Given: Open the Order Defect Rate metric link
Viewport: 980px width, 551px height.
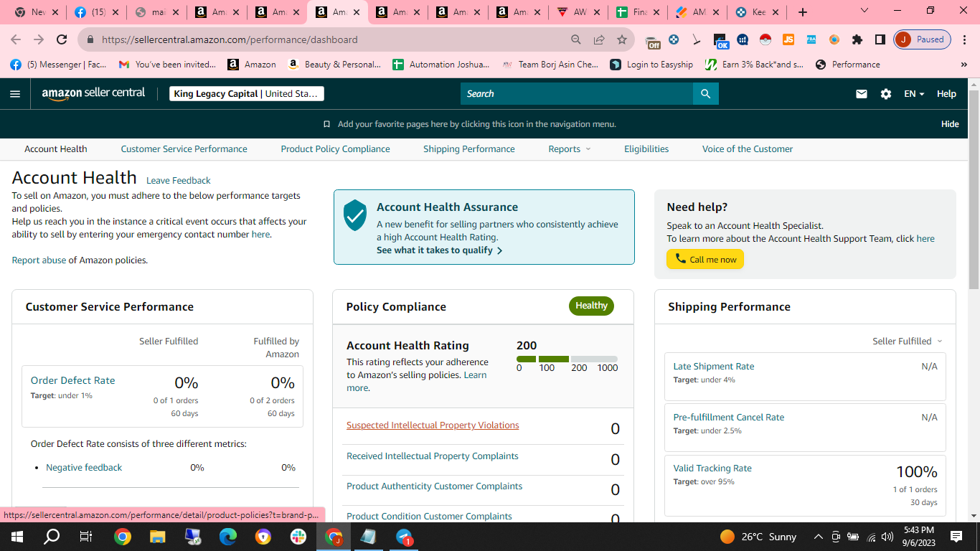Looking at the screenshot, I should [x=72, y=381].
